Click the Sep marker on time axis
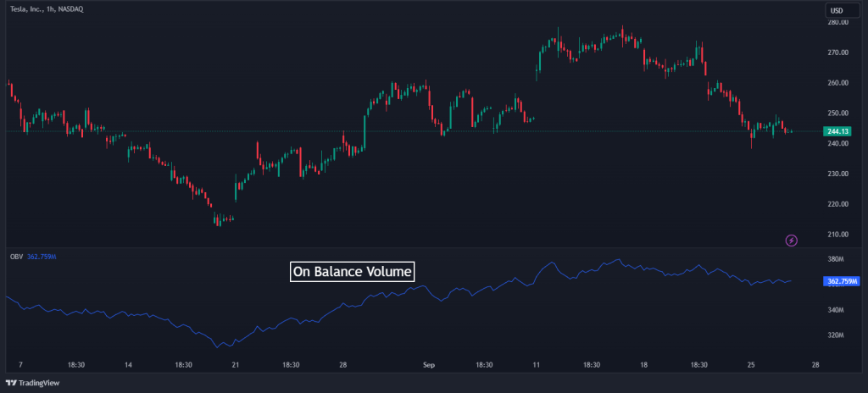The image size is (868, 393). coord(429,365)
